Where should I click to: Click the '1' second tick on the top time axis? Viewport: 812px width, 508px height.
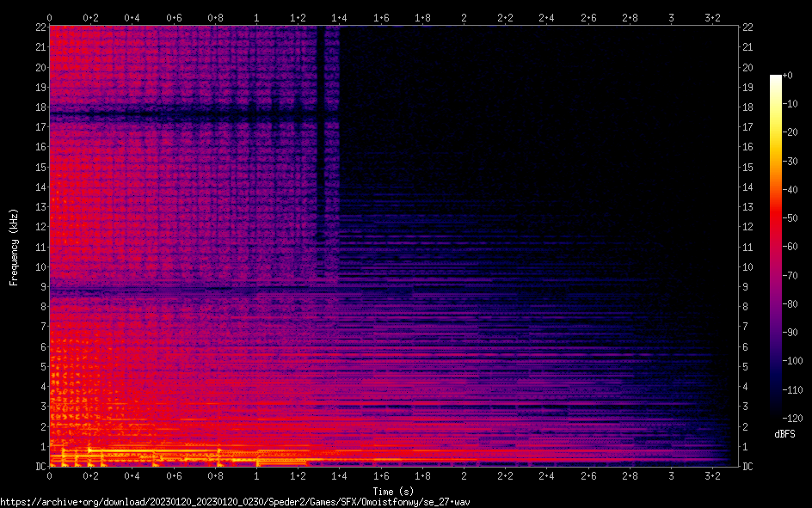pyautogui.click(x=256, y=17)
